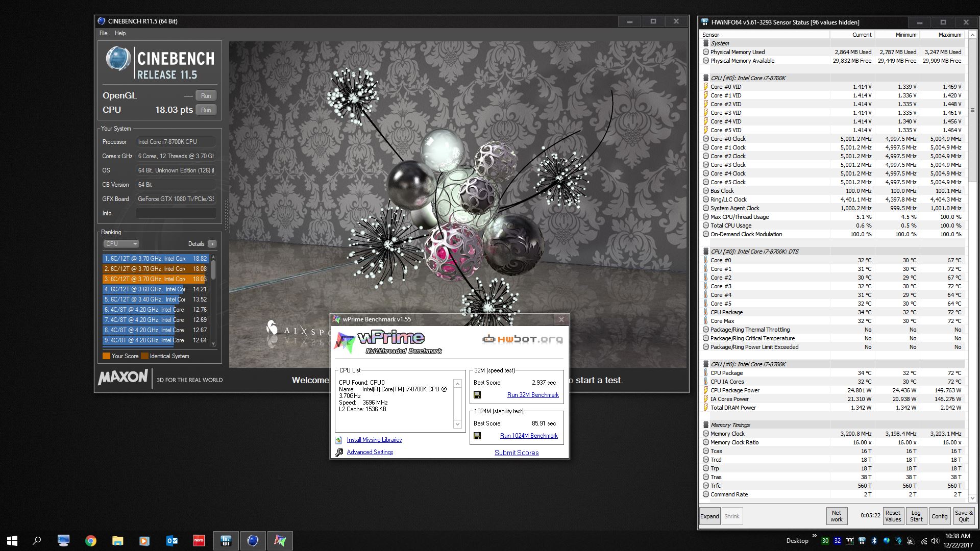Click the volume speaker tray icon
Image resolution: width=980 pixels, height=551 pixels.
(x=935, y=541)
